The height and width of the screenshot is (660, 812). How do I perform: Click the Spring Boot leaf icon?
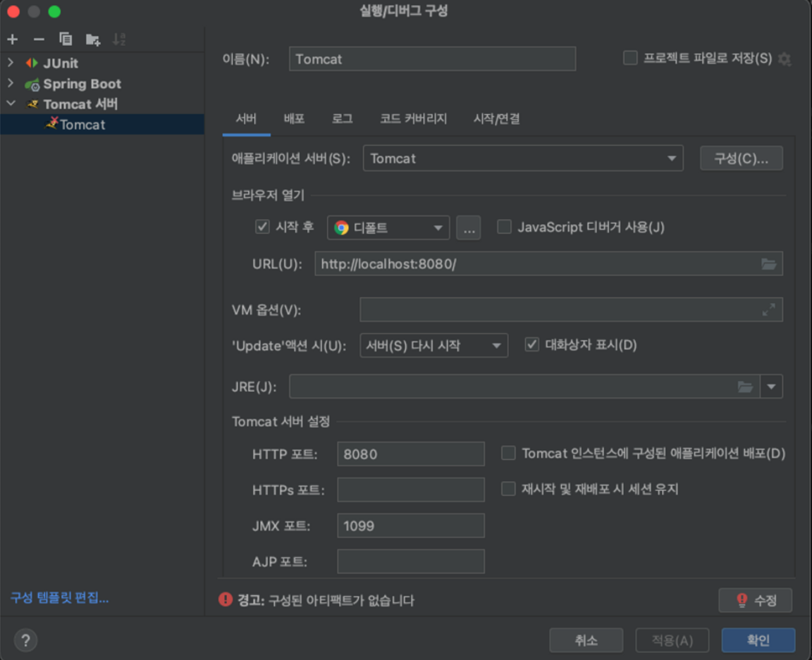(x=32, y=84)
